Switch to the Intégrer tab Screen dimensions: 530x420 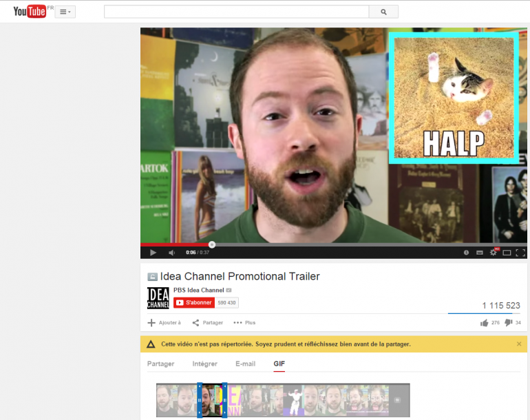204,364
